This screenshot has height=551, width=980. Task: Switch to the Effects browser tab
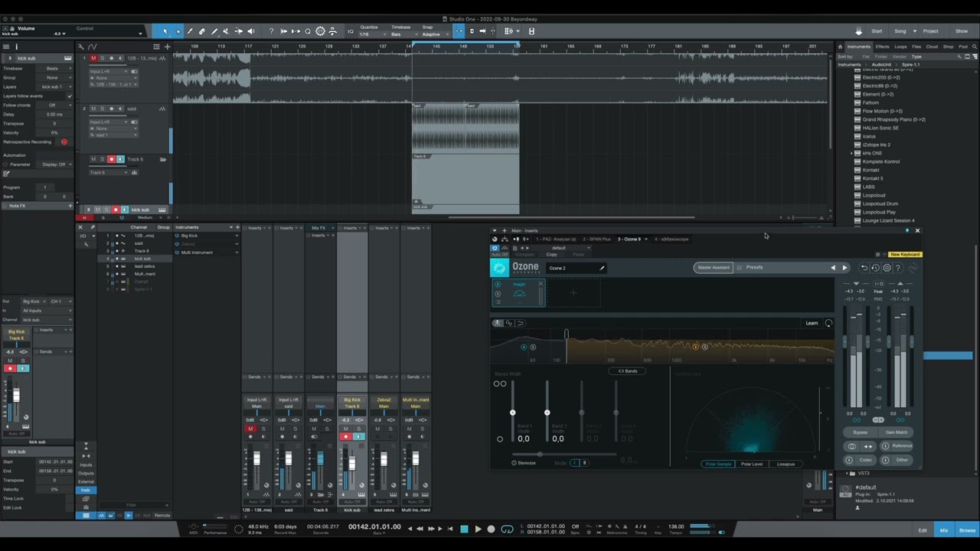pyautogui.click(x=883, y=47)
